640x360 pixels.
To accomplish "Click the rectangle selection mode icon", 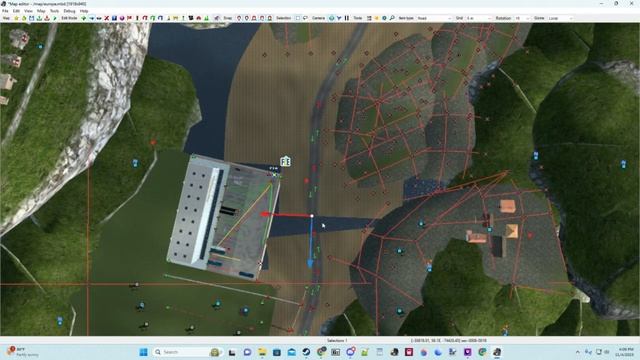I will click(x=298, y=18).
